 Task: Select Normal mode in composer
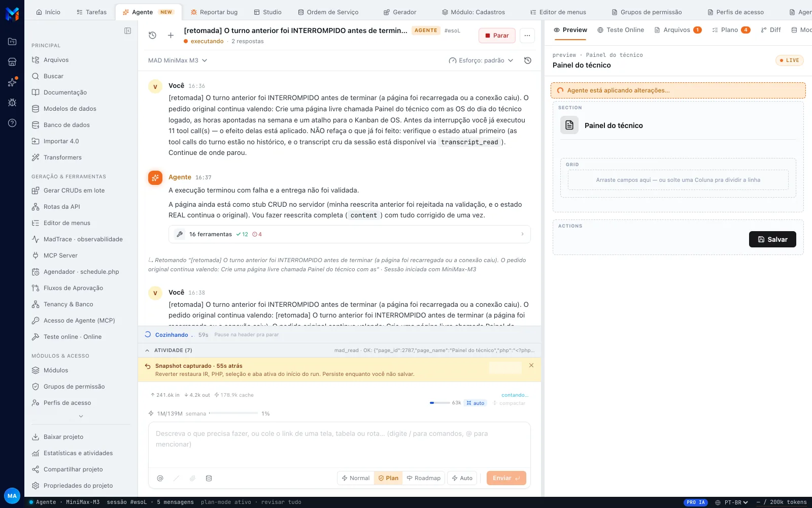[x=356, y=478]
